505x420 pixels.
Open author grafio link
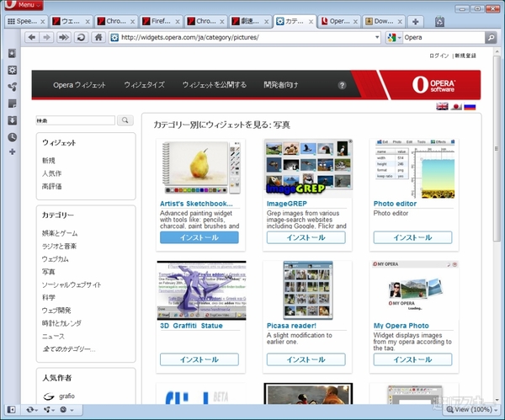coord(66,396)
